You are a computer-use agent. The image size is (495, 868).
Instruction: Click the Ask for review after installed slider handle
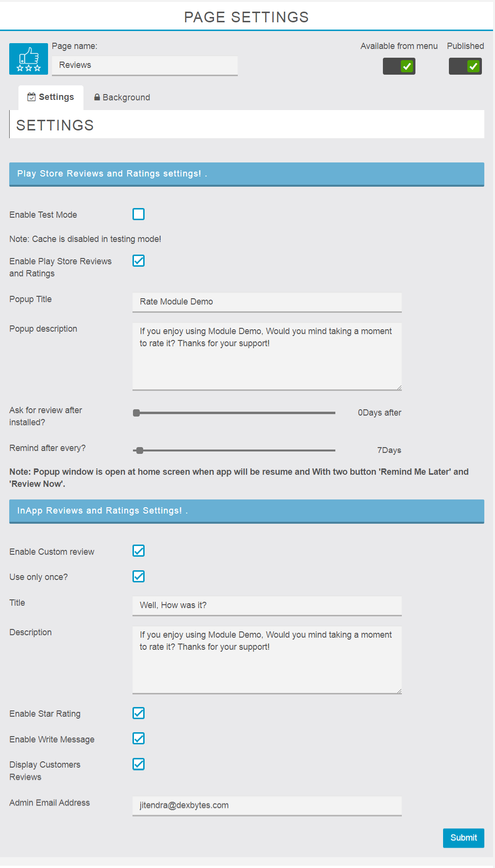136,413
